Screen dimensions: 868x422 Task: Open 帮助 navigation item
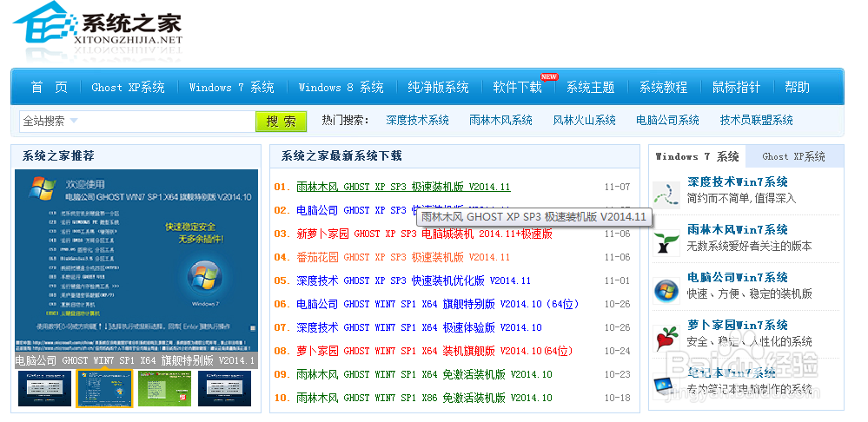[797, 88]
